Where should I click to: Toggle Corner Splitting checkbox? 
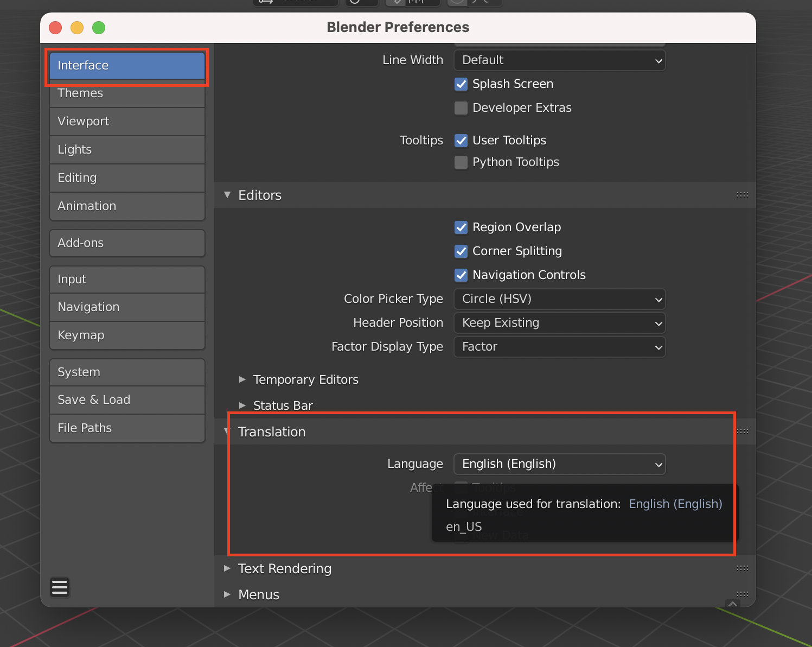click(x=461, y=251)
